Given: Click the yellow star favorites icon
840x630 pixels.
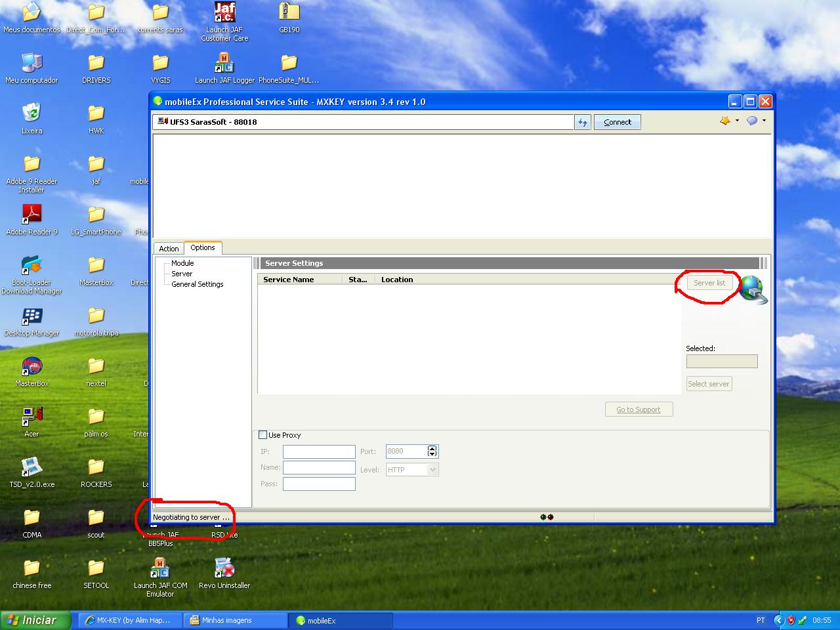Looking at the screenshot, I should click(x=725, y=121).
